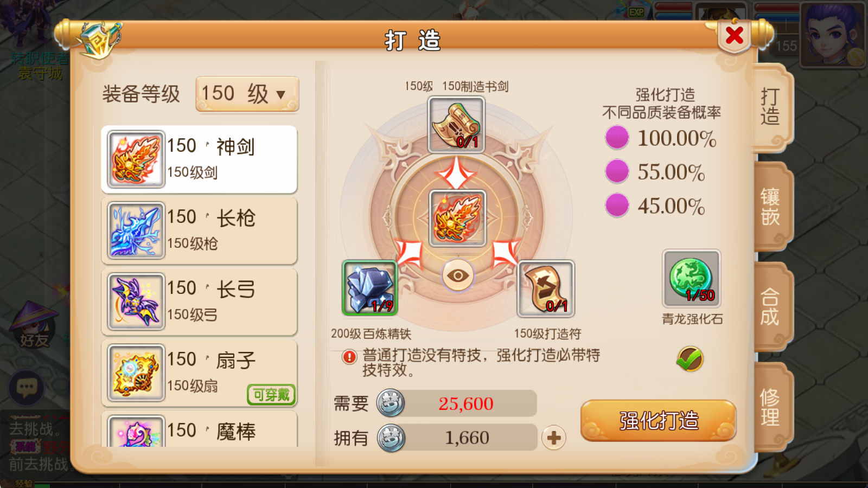Click the 强化打造 button
Screen dimensions: 868x488
[658, 421]
